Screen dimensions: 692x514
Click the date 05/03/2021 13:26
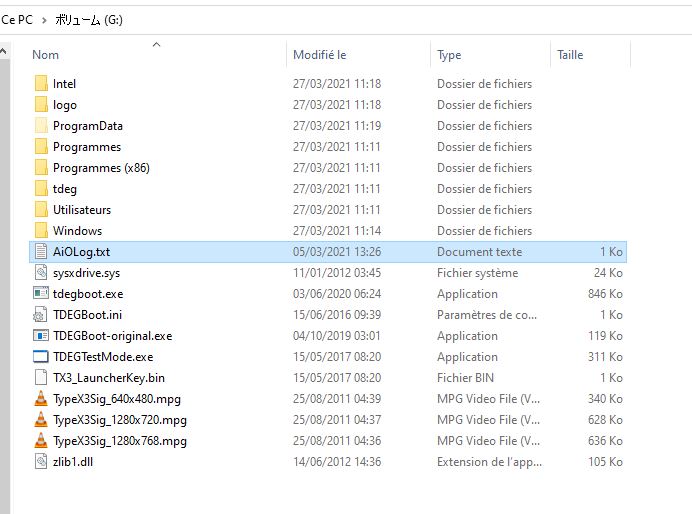pyautogui.click(x=337, y=251)
